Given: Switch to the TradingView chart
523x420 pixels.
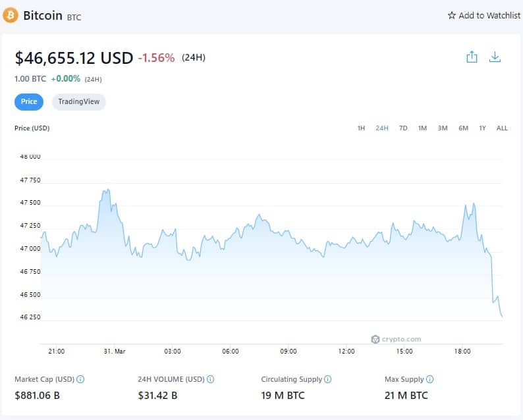Looking at the screenshot, I should pos(79,101).
